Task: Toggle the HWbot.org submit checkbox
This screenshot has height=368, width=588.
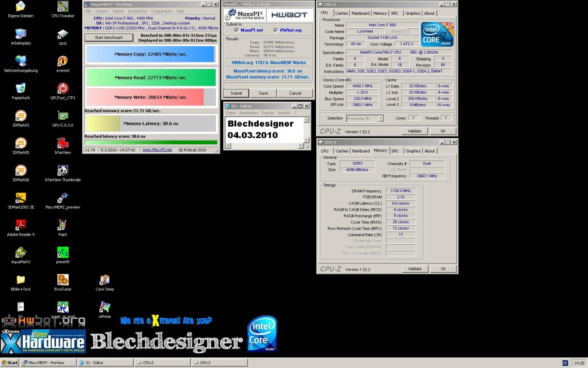Action: point(276,30)
